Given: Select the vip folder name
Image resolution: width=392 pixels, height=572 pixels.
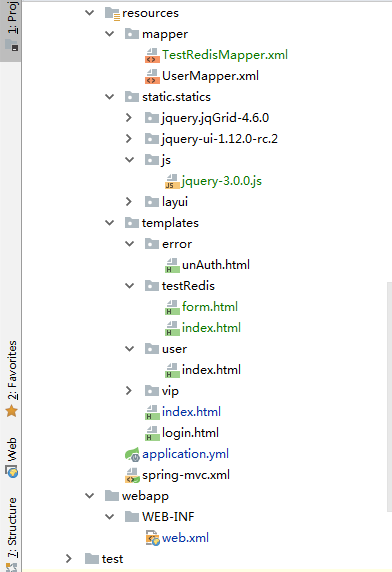Looking at the screenshot, I should coord(170,391).
